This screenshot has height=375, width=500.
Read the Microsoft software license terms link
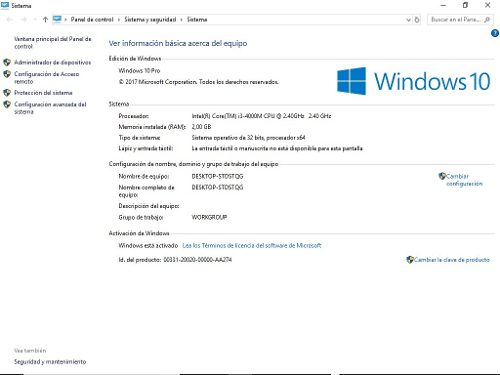click(x=252, y=246)
